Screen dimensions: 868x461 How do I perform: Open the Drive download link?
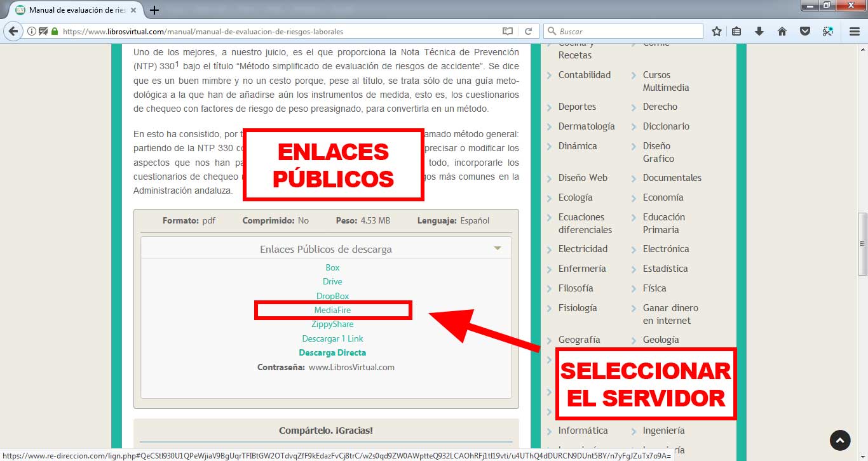332,281
